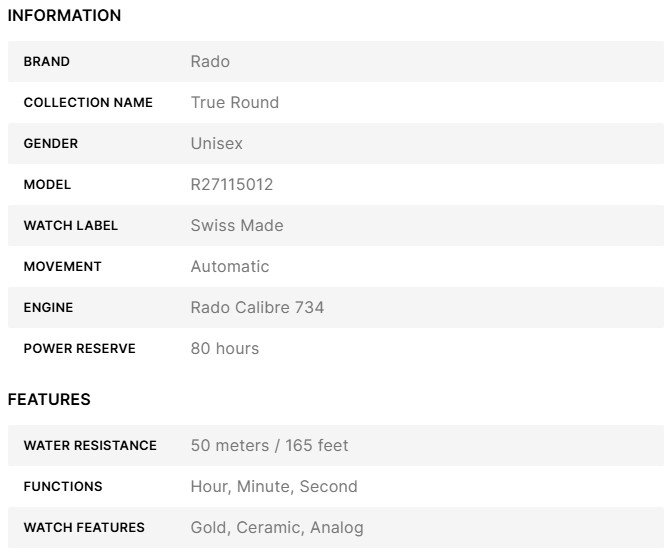Select the Unisex gender value

pyautogui.click(x=217, y=144)
